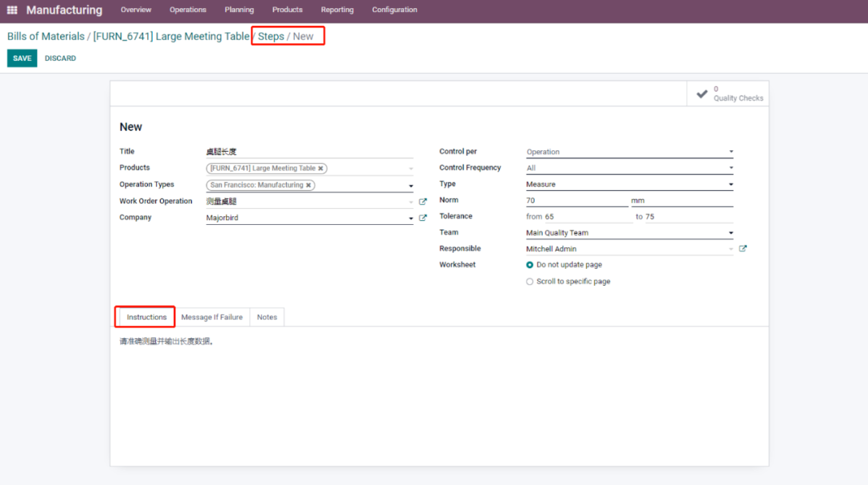Switch to the Notes tab
Screen dimensions: 868x485
click(x=267, y=317)
